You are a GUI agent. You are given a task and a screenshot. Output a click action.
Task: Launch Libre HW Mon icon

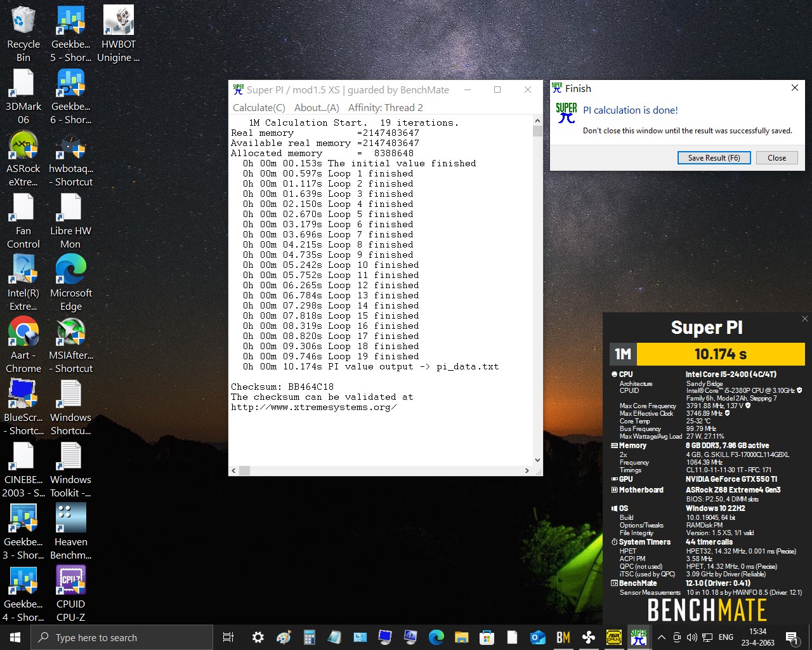(x=70, y=222)
